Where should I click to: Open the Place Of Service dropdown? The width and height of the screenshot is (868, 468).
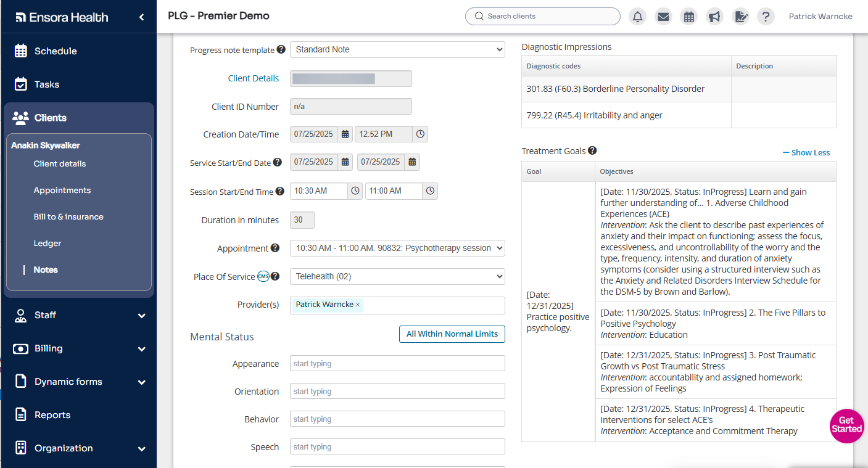pyautogui.click(x=397, y=276)
